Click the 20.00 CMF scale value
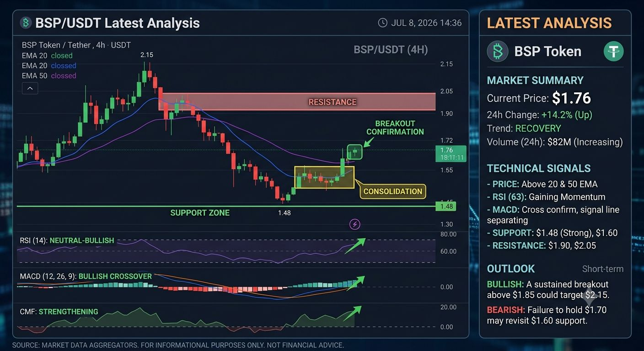Screen dimensions: 644x351 pyautogui.click(x=448, y=307)
